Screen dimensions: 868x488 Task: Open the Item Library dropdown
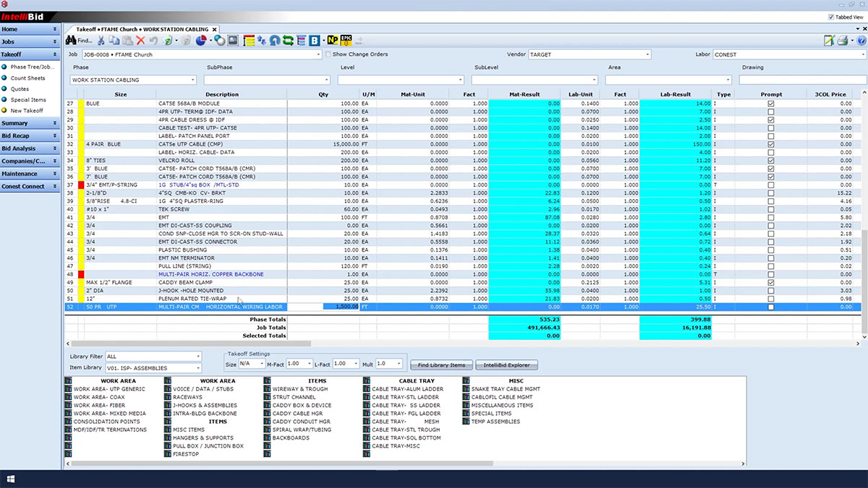198,368
